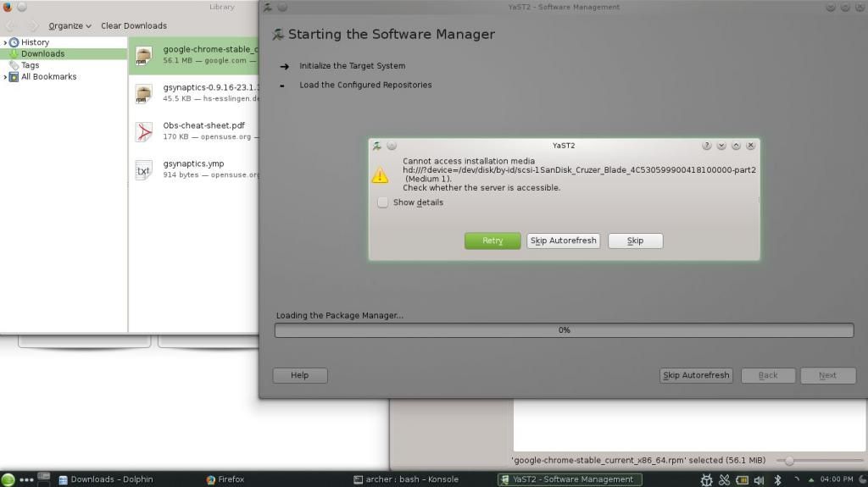Expand hidden tray icons arrow
Screen dimensions: 868x487
point(811,480)
